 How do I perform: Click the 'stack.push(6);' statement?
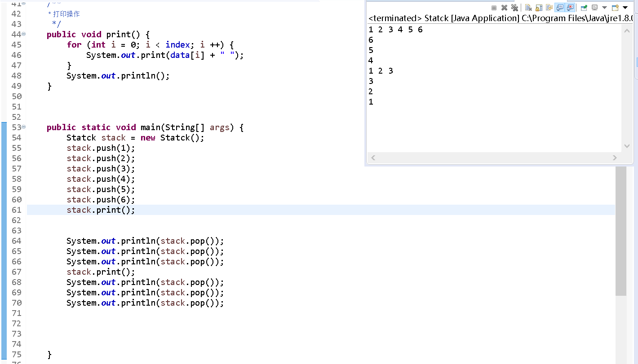coord(101,200)
